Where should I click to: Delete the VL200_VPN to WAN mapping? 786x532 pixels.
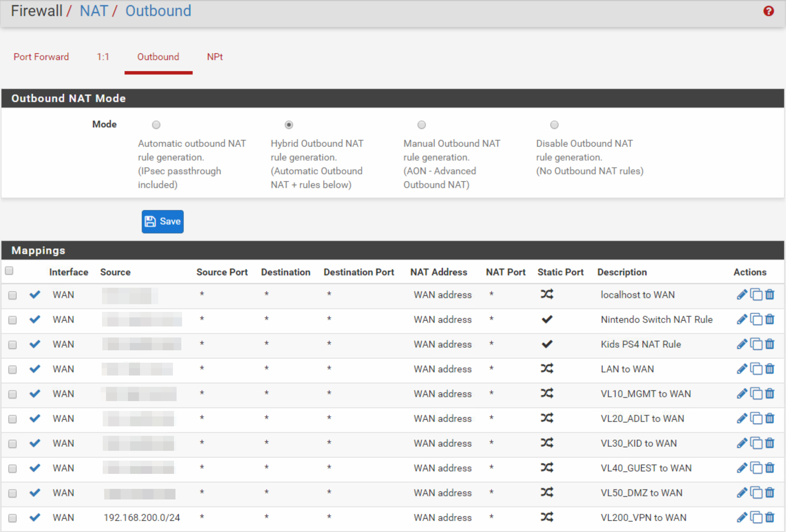tap(770, 518)
